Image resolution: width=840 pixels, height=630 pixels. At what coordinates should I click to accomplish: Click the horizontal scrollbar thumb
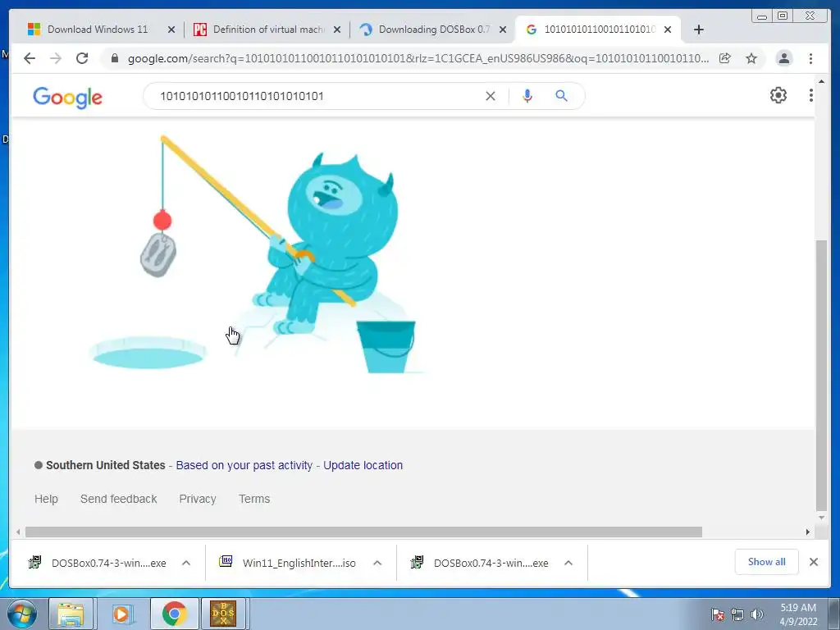(363, 532)
